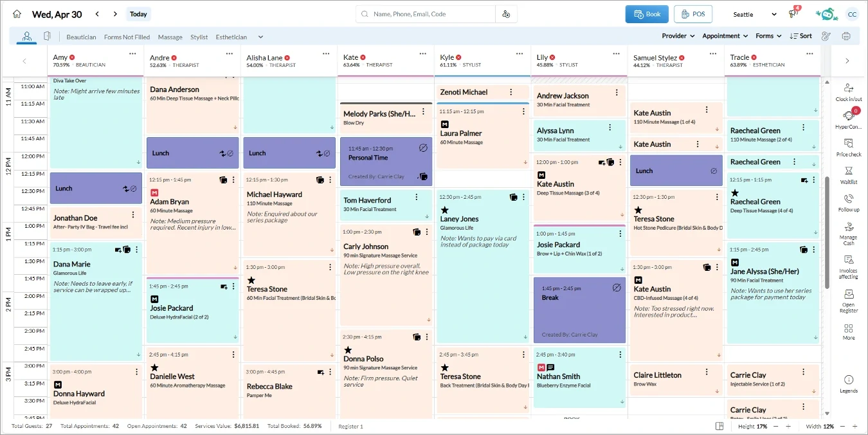This screenshot has height=435, width=868.
Task: Open Manage Cash in sidebar
Action: click(x=849, y=234)
